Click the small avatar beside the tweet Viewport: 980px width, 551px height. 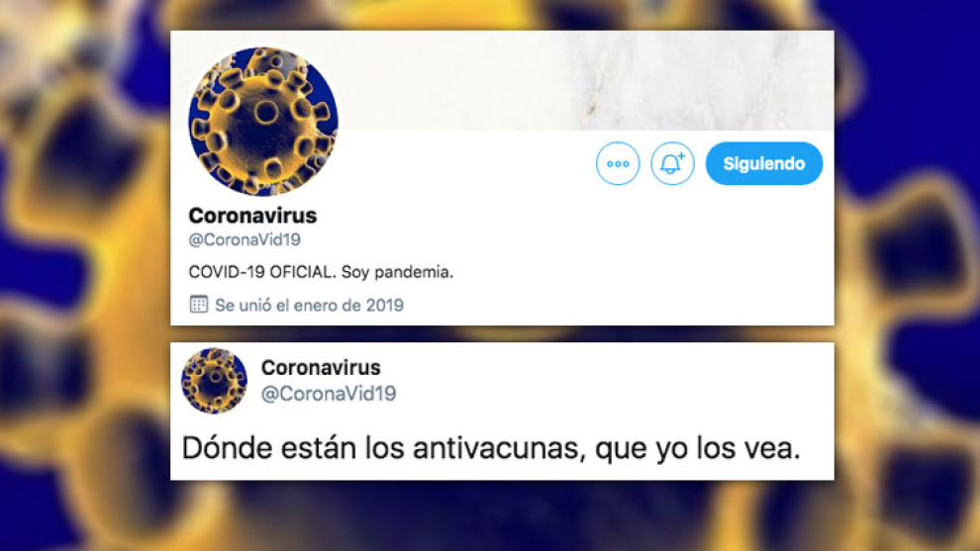[215, 381]
